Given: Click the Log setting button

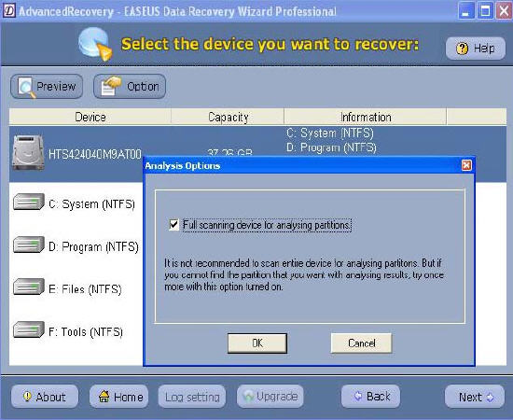Looking at the screenshot, I should coord(192,397).
